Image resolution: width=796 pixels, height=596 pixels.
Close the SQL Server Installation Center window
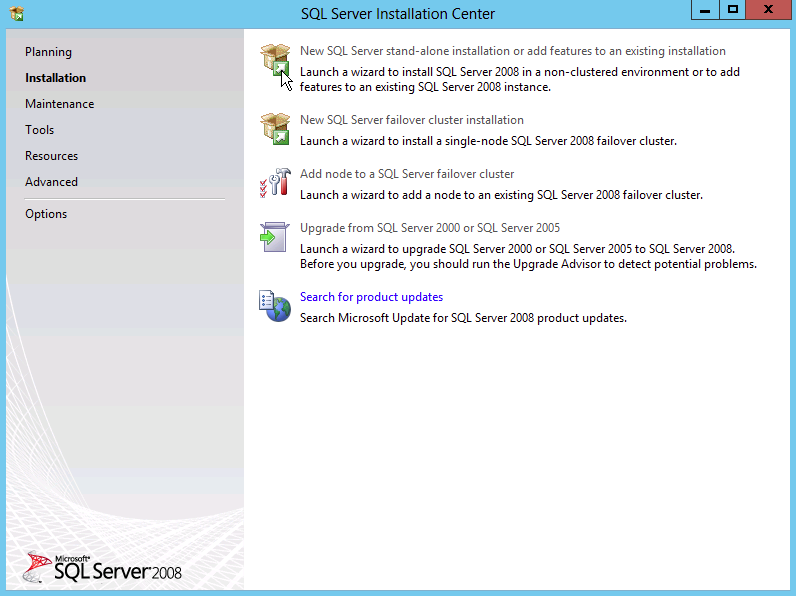[768, 10]
